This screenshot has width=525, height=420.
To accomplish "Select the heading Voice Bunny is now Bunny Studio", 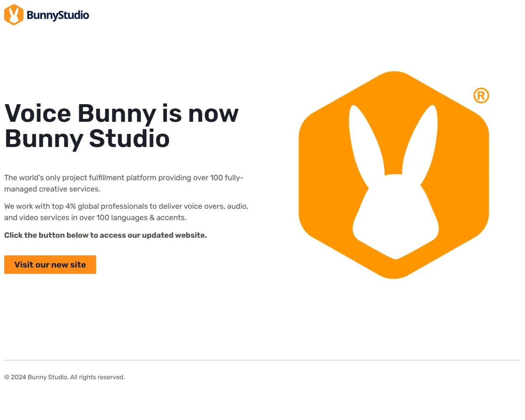I will tap(121, 126).
